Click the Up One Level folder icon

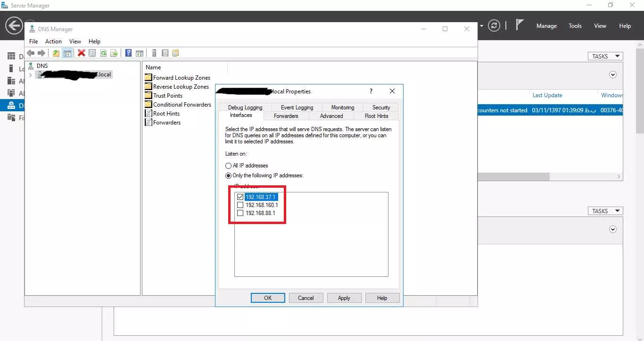click(x=56, y=53)
